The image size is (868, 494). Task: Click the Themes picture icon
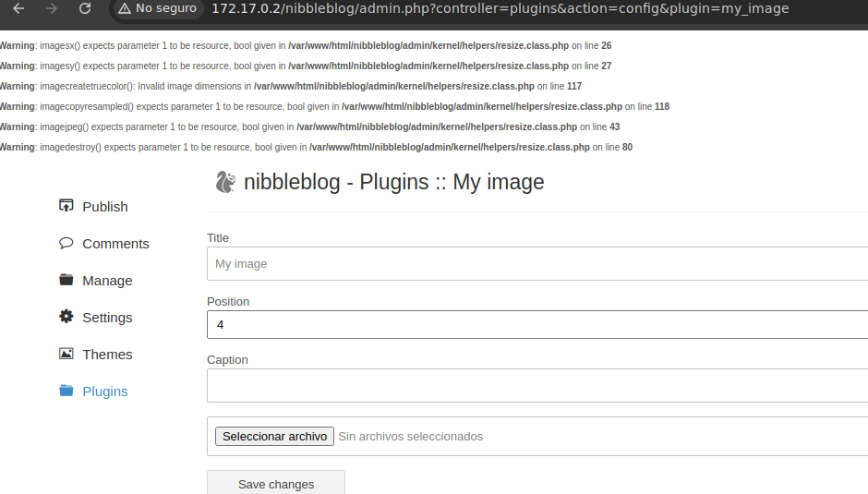66,354
